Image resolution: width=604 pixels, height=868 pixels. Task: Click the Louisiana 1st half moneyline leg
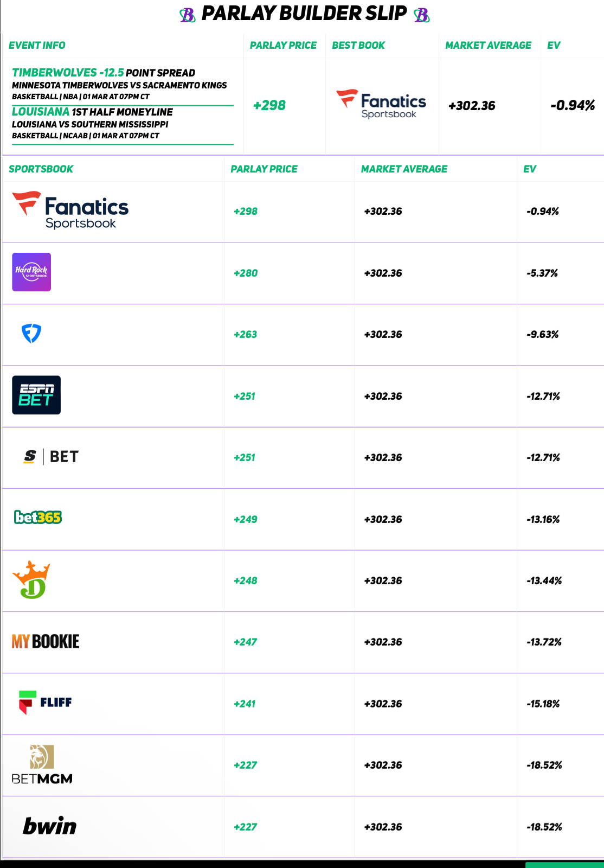click(92, 112)
